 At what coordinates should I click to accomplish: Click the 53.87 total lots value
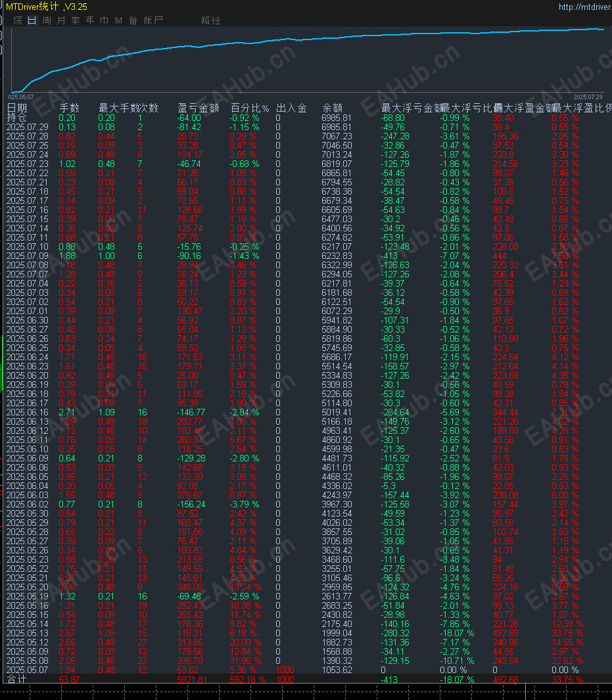70,680
